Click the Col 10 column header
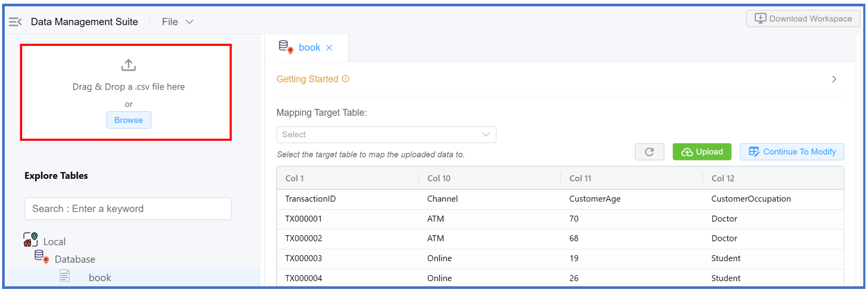This screenshot has height=290, width=868. [439, 178]
